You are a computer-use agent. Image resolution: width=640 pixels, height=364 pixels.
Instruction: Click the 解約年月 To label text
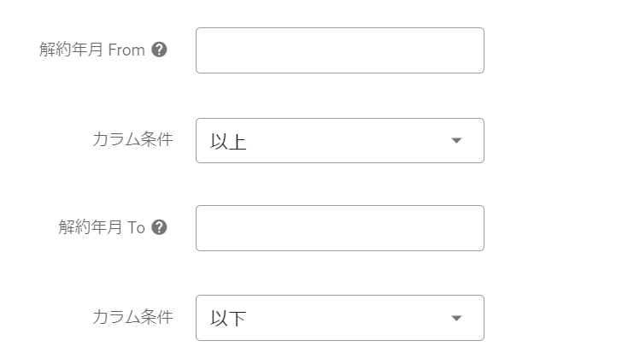click(x=102, y=227)
